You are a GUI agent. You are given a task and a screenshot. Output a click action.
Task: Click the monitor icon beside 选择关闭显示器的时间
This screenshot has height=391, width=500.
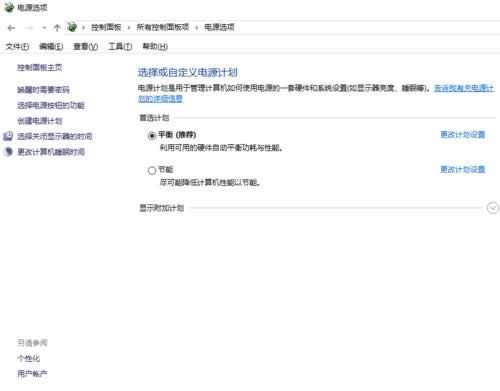(x=8, y=136)
